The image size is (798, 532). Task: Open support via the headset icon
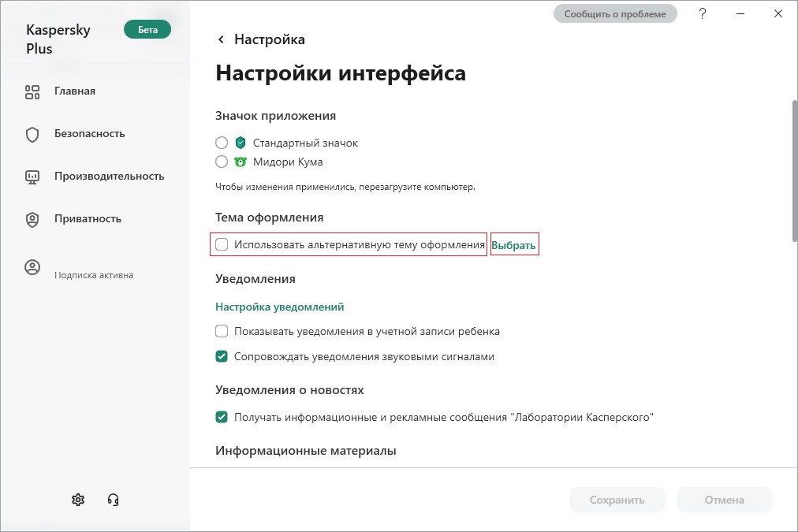point(113,500)
